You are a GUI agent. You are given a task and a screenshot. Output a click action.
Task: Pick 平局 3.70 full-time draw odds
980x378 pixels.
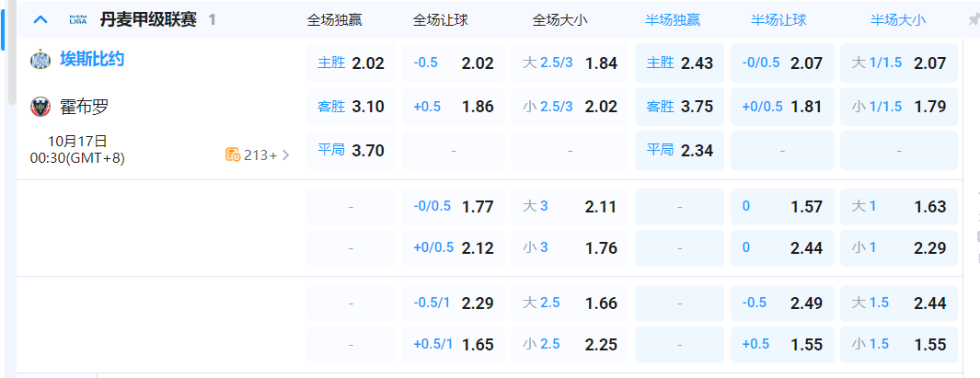[351, 150]
